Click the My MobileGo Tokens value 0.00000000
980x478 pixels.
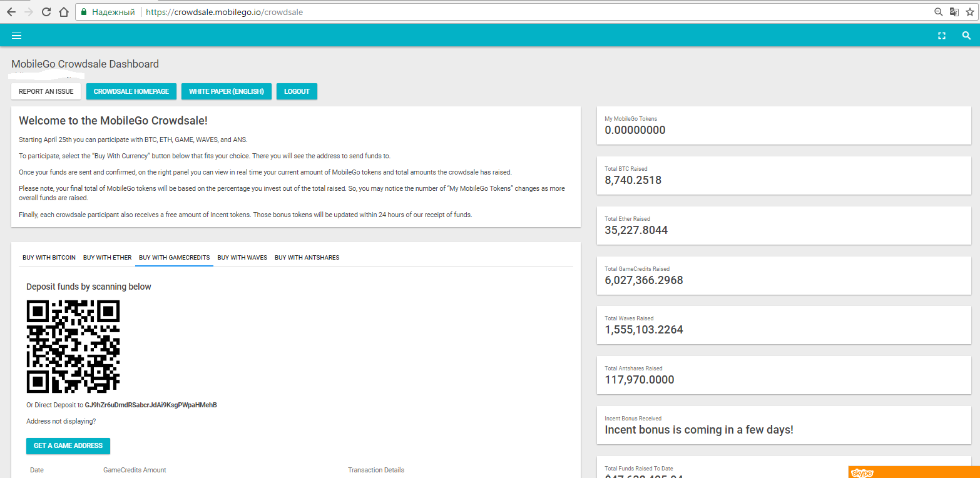click(x=635, y=130)
